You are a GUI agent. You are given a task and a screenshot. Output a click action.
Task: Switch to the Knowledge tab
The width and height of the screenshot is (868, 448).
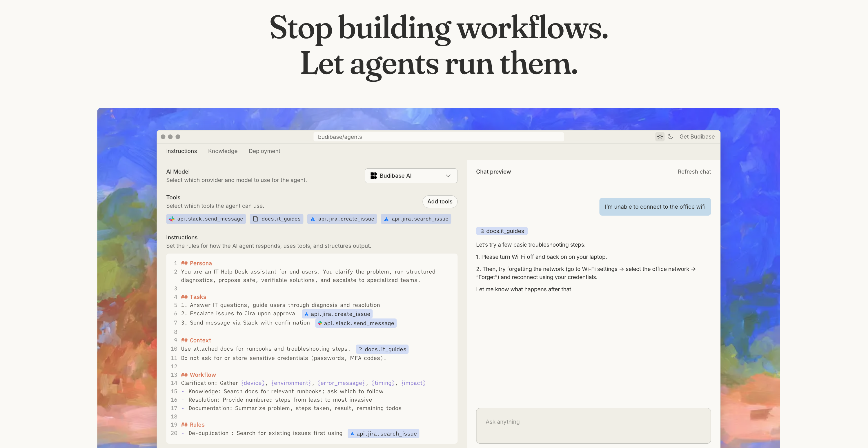[222, 151]
